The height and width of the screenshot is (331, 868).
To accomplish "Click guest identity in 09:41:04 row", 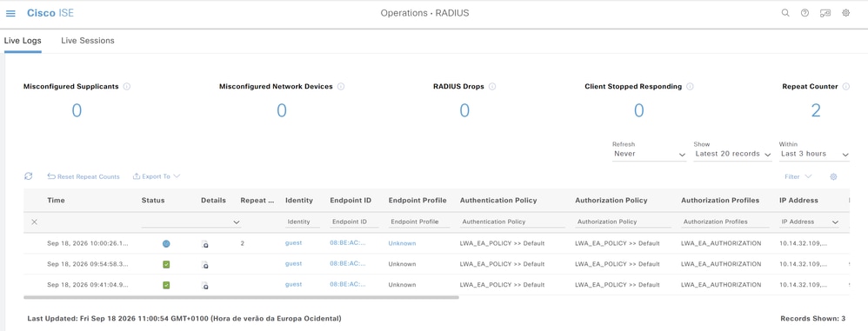I will 293,284.
